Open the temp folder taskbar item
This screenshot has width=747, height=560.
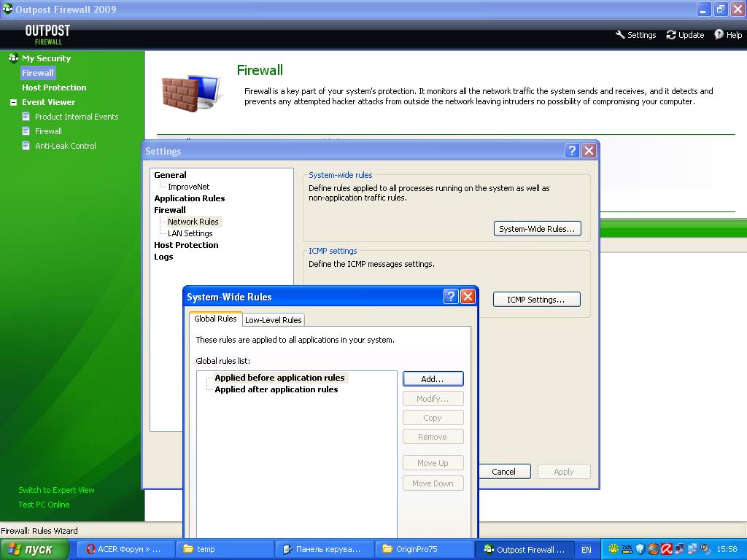point(225,549)
